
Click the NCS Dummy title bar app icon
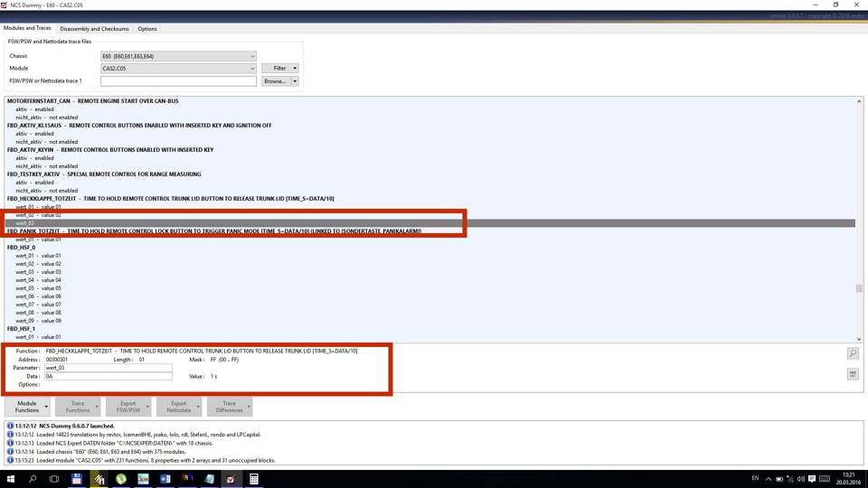pos(5,5)
